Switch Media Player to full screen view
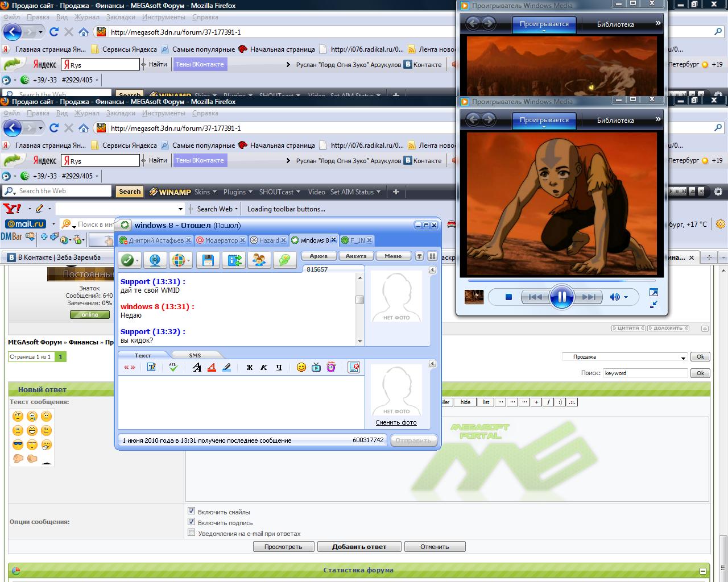728x582 pixels. click(x=653, y=293)
